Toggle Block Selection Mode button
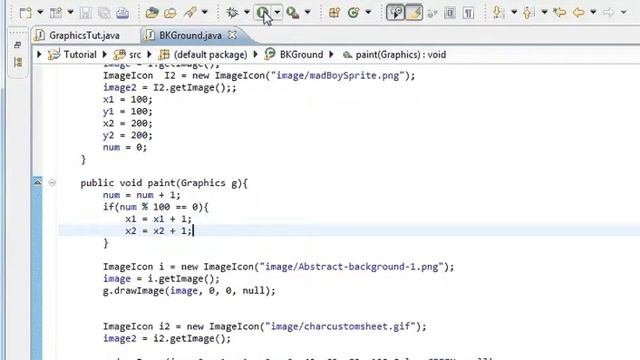 coord(450,13)
